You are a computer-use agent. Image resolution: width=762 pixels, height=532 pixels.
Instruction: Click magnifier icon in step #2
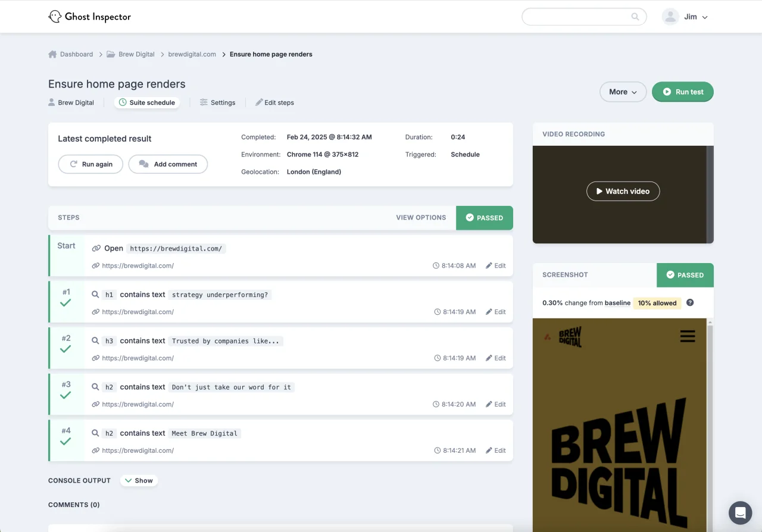tap(95, 341)
